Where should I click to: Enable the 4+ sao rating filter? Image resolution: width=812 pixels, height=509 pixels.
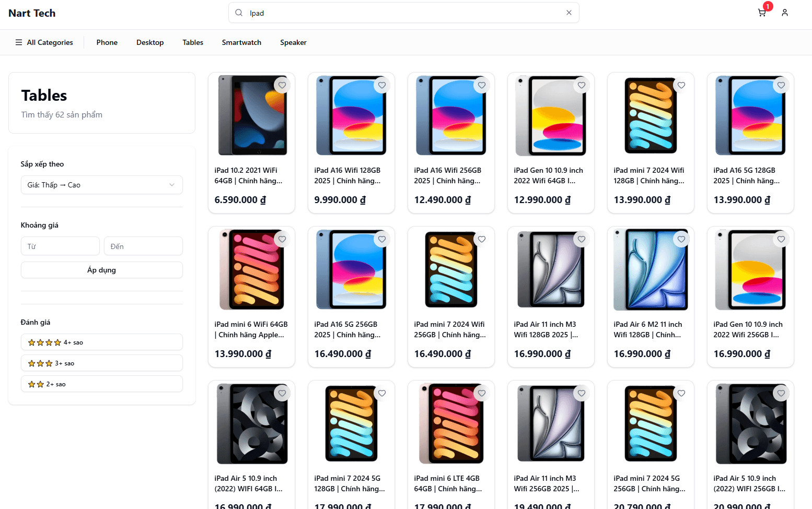tap(101, 342)
